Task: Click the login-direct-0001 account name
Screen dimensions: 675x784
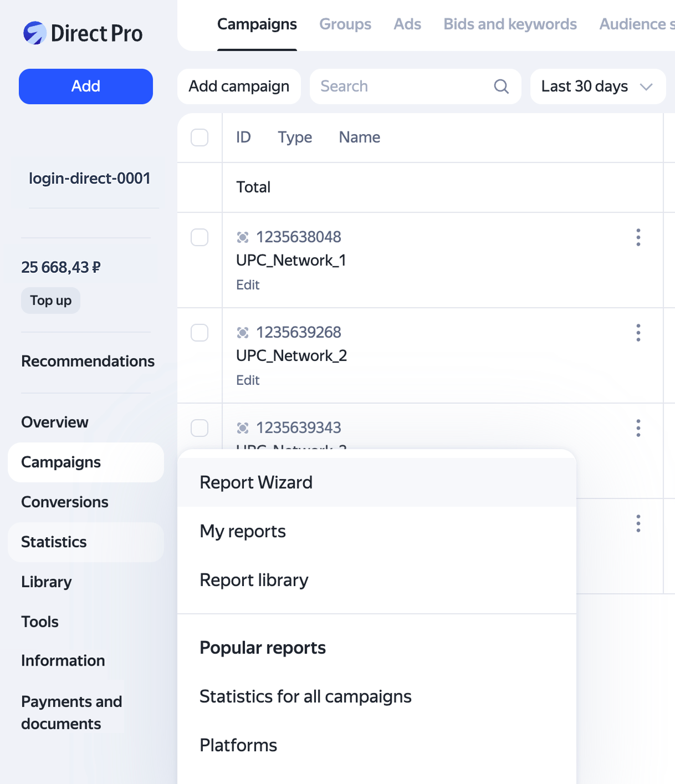Action: 90,179
